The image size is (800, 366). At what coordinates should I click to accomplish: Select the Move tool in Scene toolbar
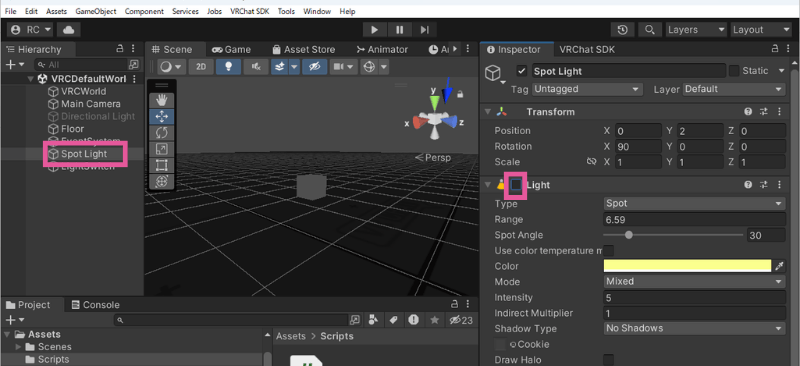click(x=162, y=116)
